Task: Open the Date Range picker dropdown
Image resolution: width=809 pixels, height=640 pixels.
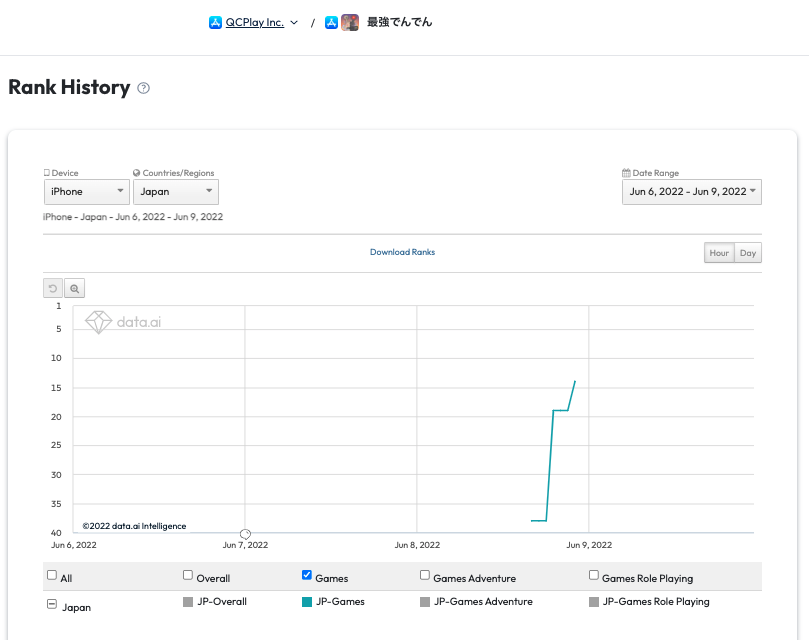Action: (x=691, y=191)
